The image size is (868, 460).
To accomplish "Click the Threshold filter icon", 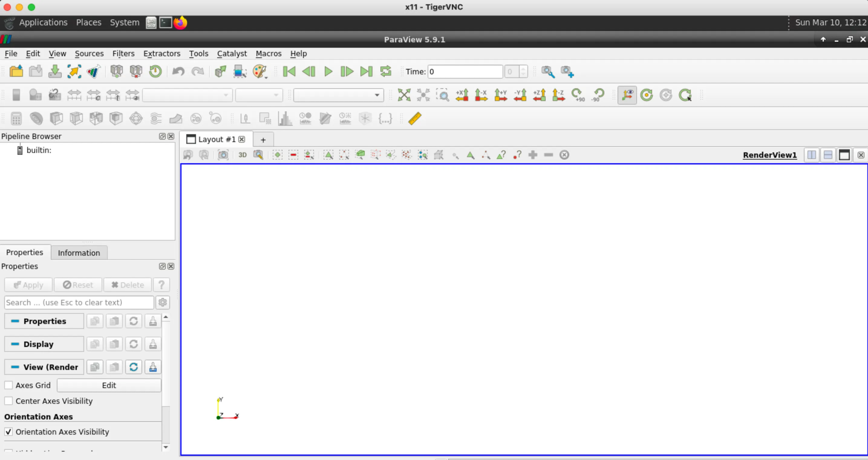I will (x=96, y=118).
